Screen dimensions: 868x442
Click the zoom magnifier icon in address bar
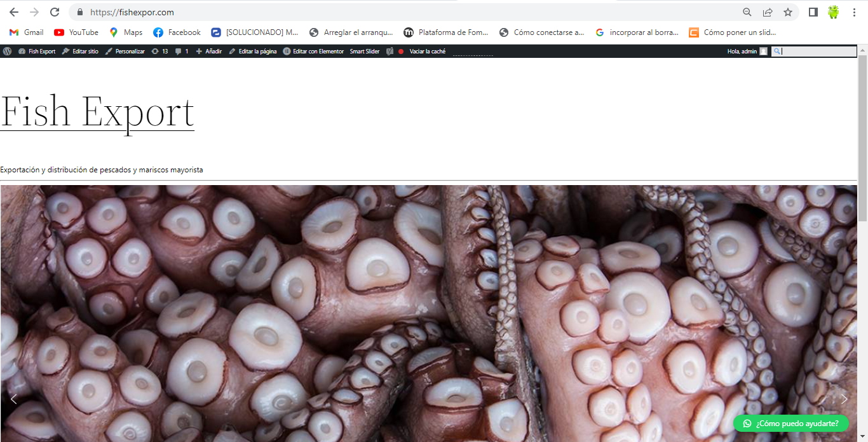coord(747,12)
